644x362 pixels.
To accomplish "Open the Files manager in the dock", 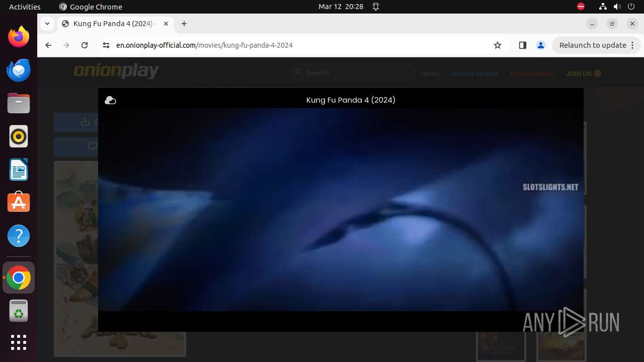I will click(19, 103).
